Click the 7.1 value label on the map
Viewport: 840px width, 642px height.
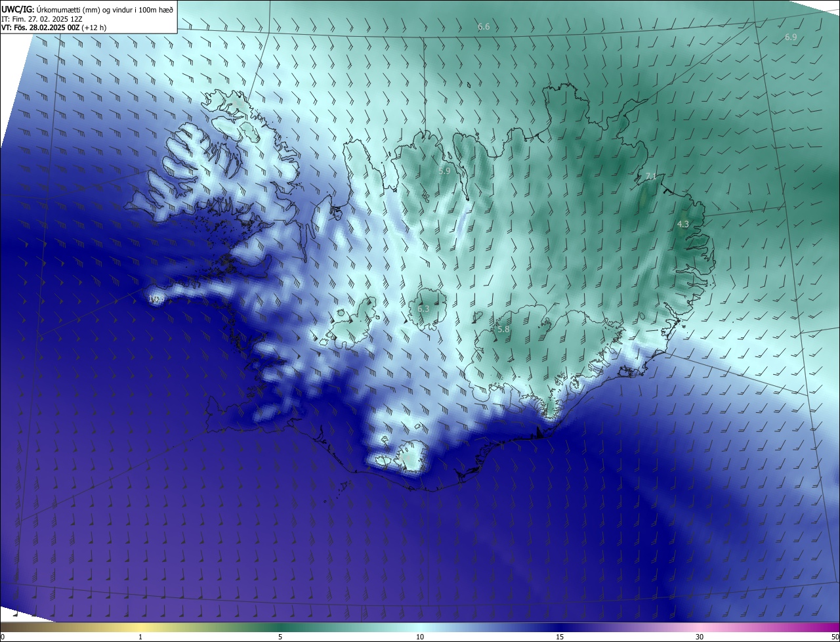[651, 177]
